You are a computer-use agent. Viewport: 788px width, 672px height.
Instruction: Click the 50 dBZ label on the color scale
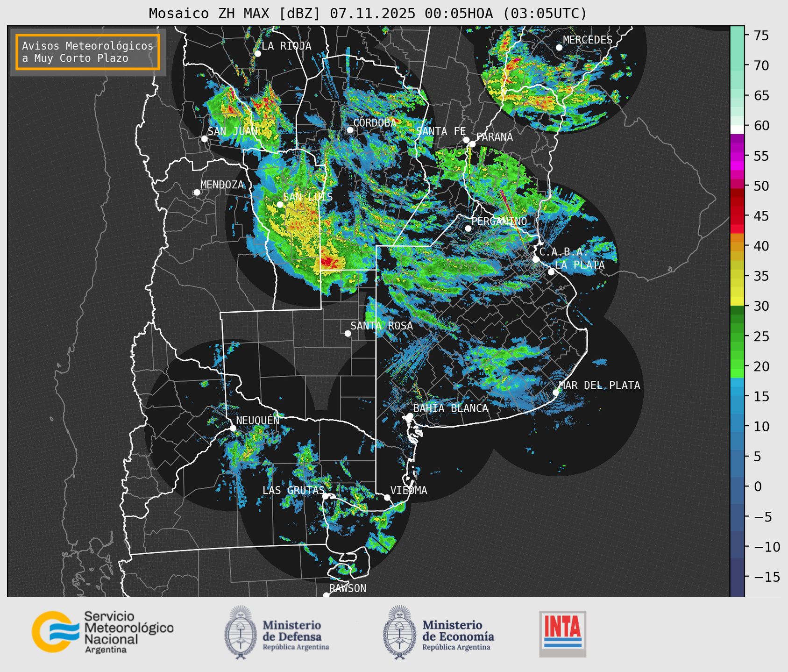[761, 186]
